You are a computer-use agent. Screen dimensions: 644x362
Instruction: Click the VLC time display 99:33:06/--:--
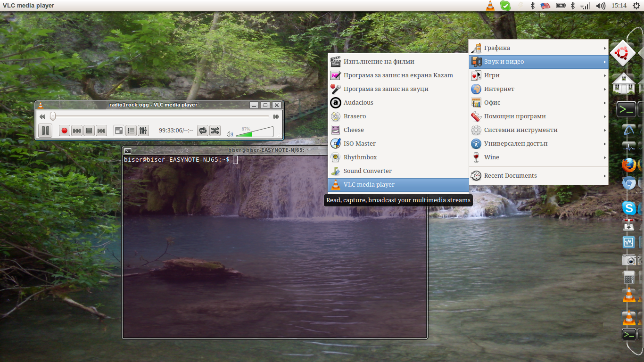pyautogui.click(x=176, y=131)
